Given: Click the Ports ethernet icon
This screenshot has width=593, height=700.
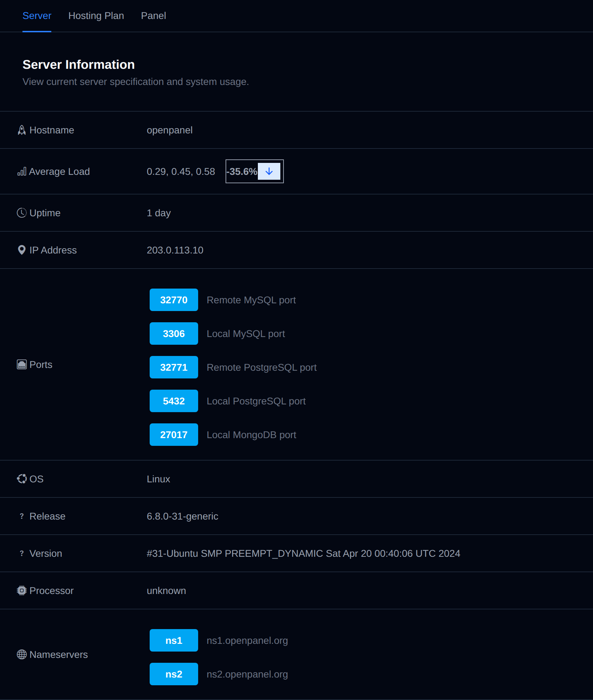Looking at the screenshot, I should coord(22,365).
